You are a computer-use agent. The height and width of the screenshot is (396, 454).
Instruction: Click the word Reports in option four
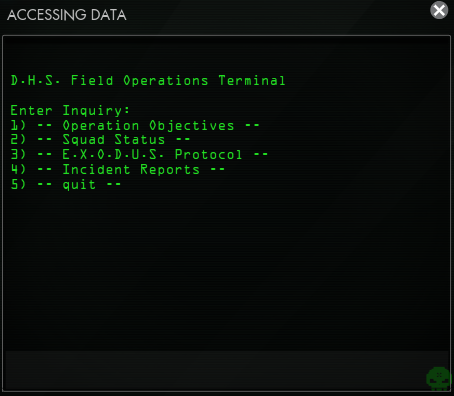click(170, 169)
